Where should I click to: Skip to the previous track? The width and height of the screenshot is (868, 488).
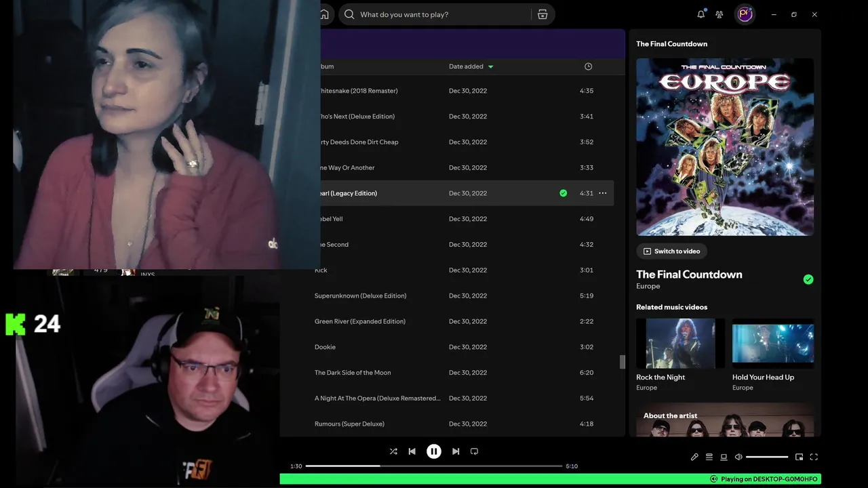412,451
